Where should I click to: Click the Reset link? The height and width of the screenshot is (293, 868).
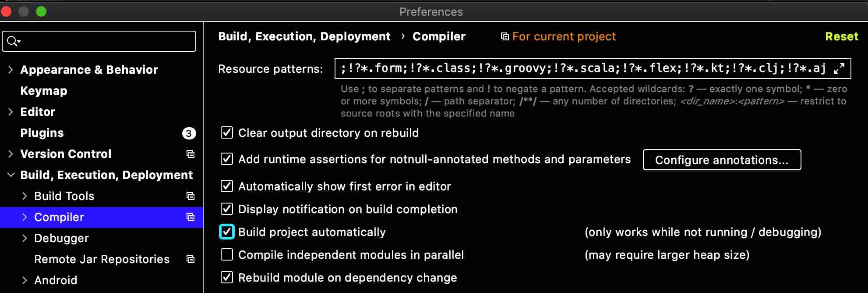coord(842,36)
